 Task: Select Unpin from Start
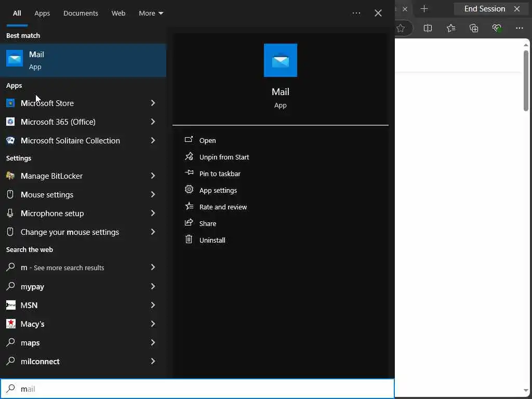(224, 157)
